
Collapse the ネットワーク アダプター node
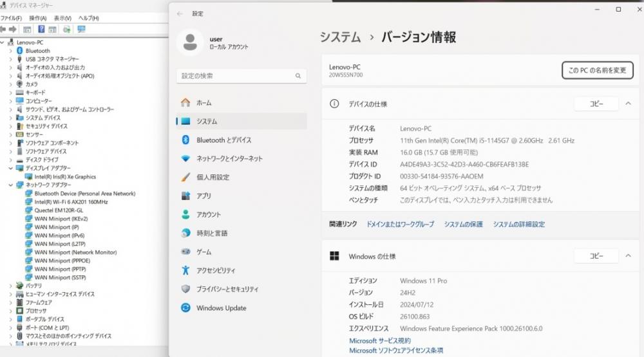(11, 185)
